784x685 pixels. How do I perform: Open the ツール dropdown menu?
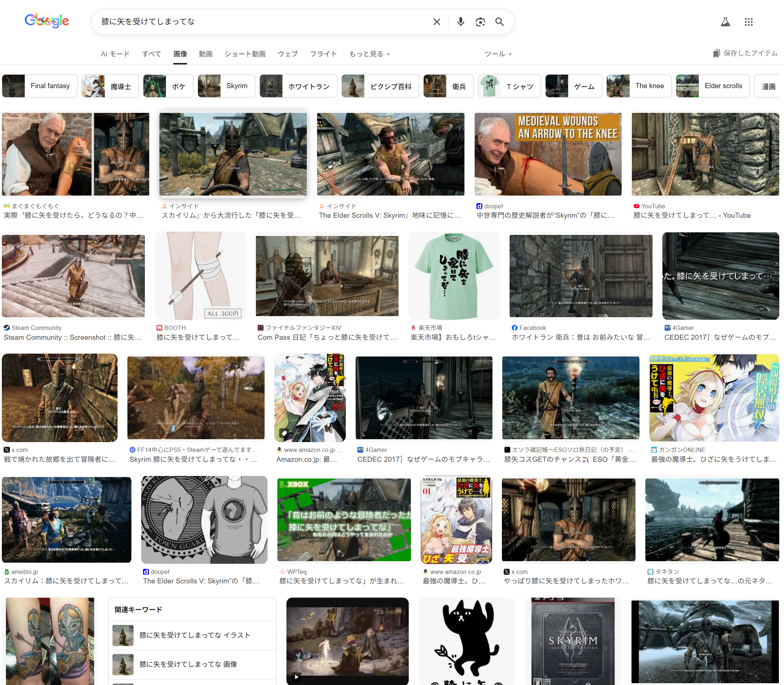(x=498, y=54)
